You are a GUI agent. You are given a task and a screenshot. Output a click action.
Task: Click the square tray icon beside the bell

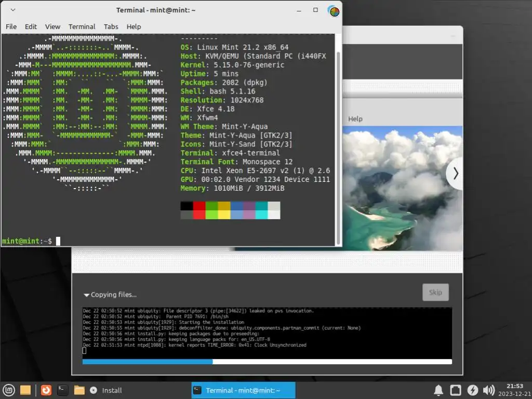coord(455,391)
